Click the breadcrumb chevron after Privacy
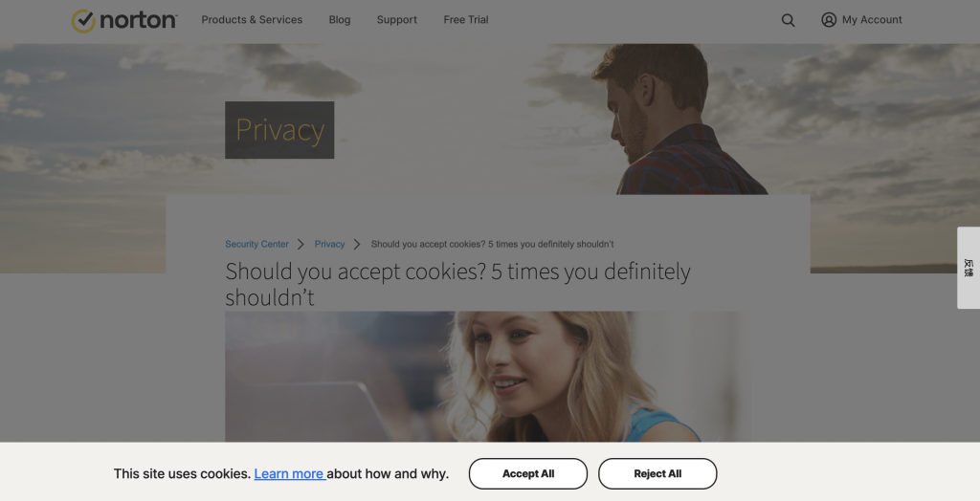This screenshot has height=501, width=980. 357,244
